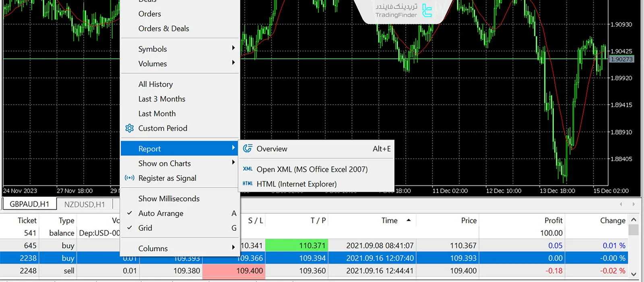Enable Show Milliseconds option
This screenshot has height=282, width=644.
169,199
